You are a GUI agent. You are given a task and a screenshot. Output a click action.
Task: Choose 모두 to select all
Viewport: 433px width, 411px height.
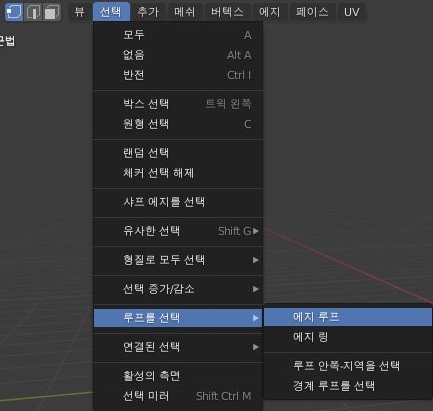tap(178, 35)
